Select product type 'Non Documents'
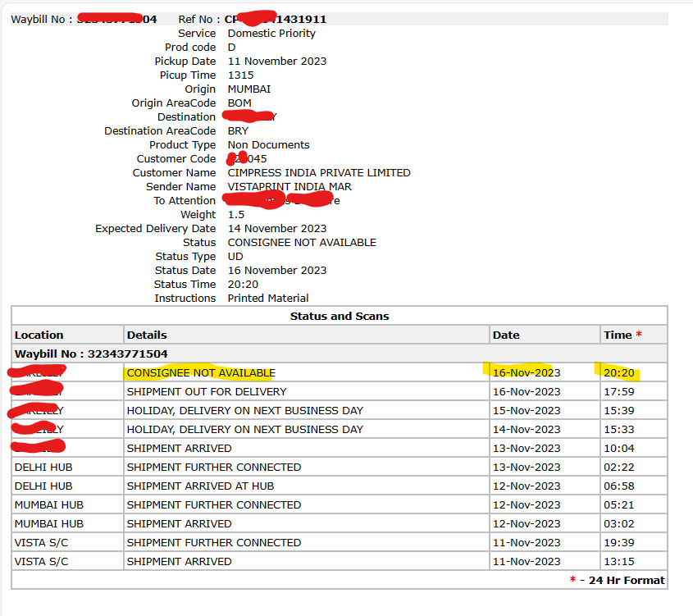This screenshot has height=616, width=693. pyautogui.click(x=268, y=145)
